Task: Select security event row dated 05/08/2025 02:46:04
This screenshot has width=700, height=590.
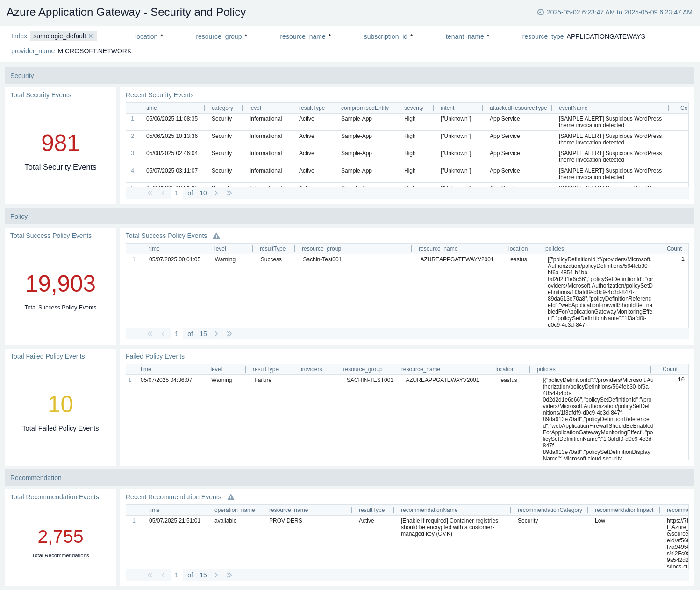Action: pos(407,157)
